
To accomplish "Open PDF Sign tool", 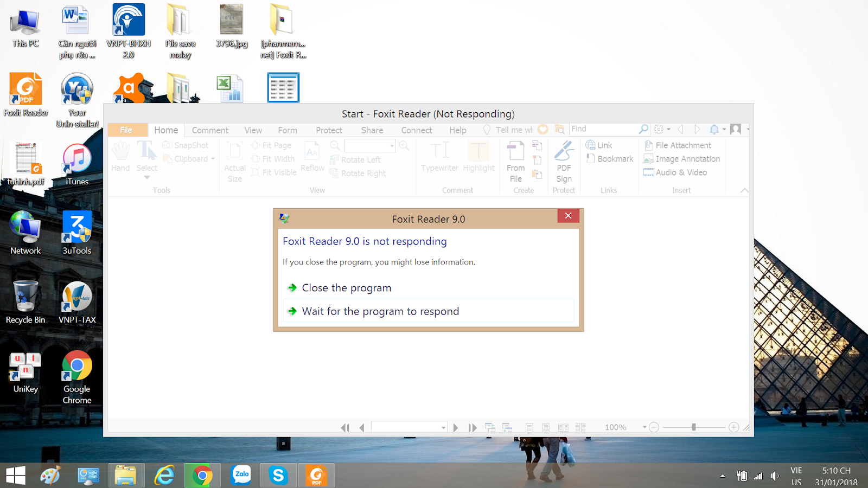I will [x=564, y=162].
